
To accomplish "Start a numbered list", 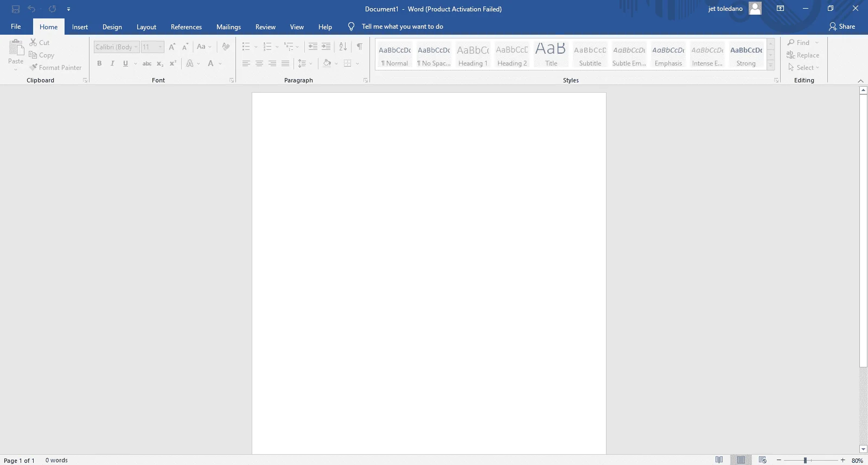I will coord(267,47).
